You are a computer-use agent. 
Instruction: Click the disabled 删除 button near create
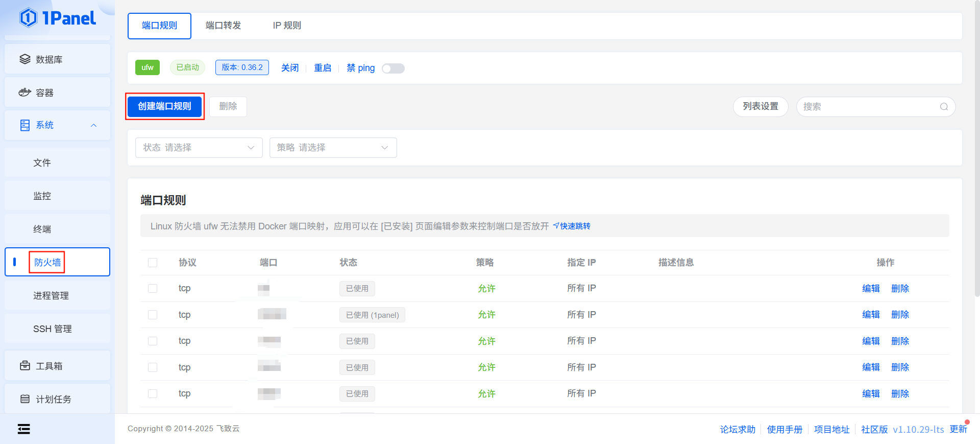228,106
